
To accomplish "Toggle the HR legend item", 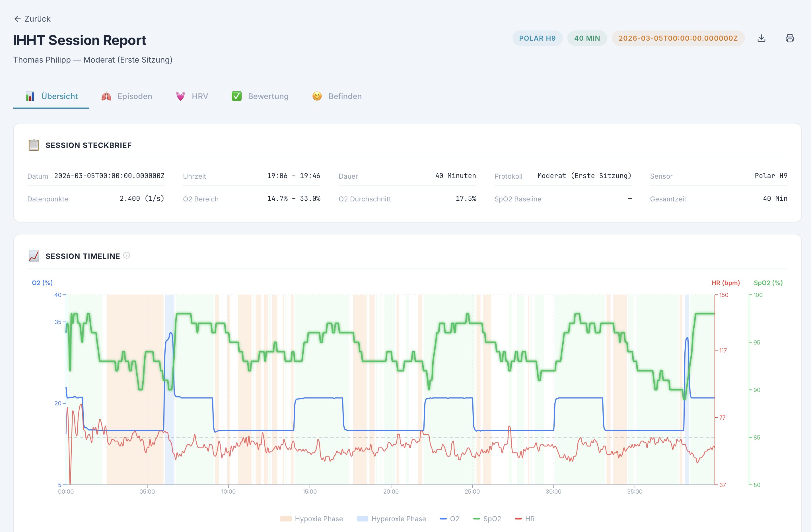I will 525,519.
